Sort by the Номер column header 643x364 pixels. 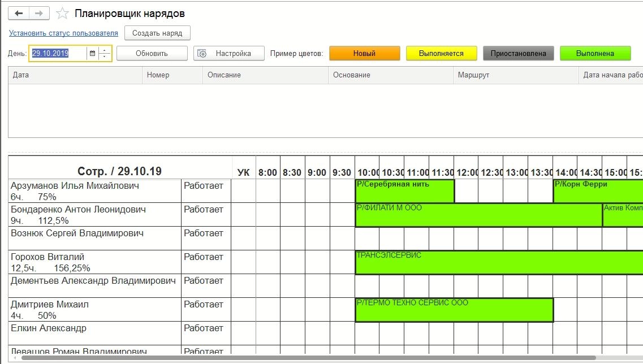point(172,75)
